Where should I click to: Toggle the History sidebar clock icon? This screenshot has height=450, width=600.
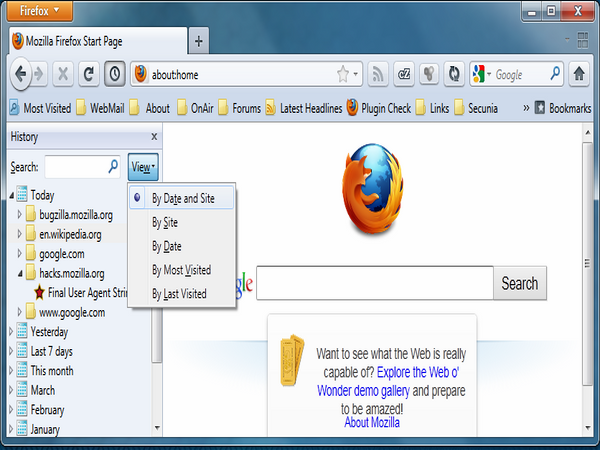click(x=115, y=74)
